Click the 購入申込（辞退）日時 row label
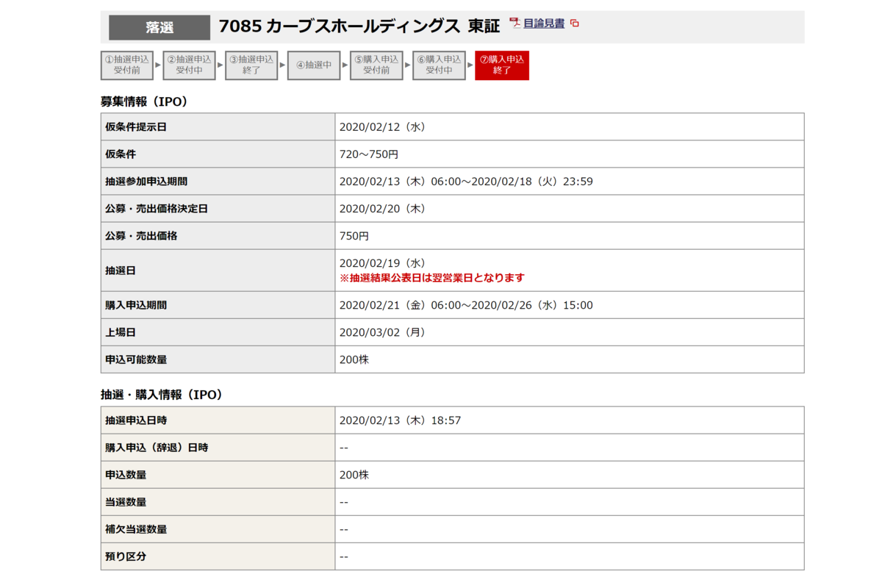Screen dimensions: 882x588 157,448
